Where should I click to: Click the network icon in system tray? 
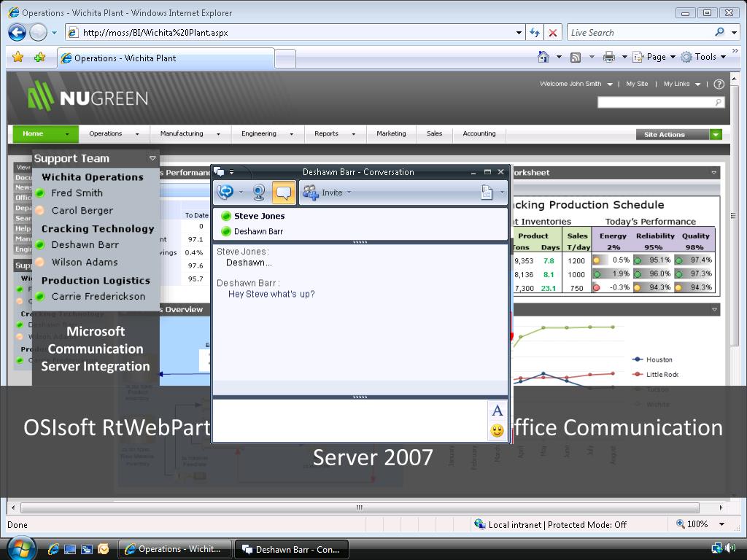click(x=716, y=548)
